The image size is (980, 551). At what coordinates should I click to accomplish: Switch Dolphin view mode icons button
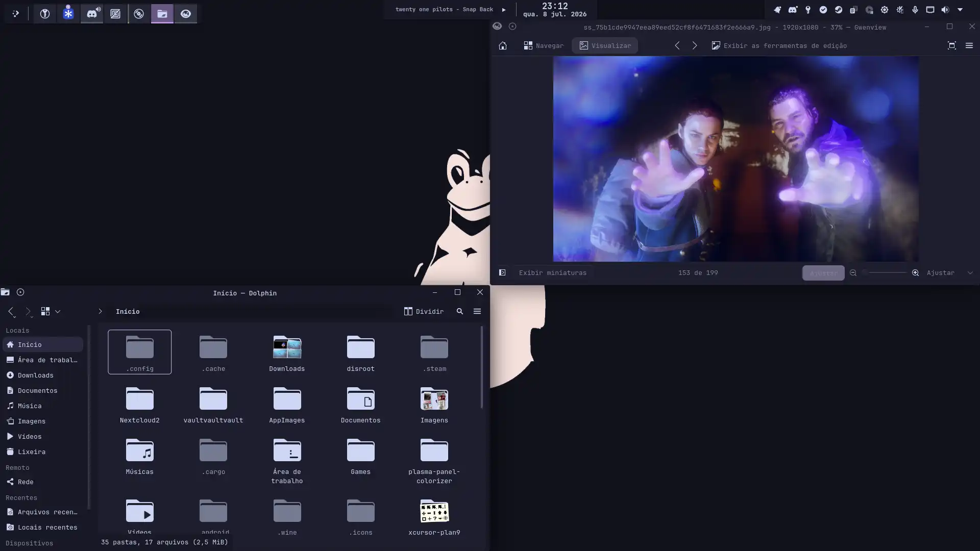point(45,311)
